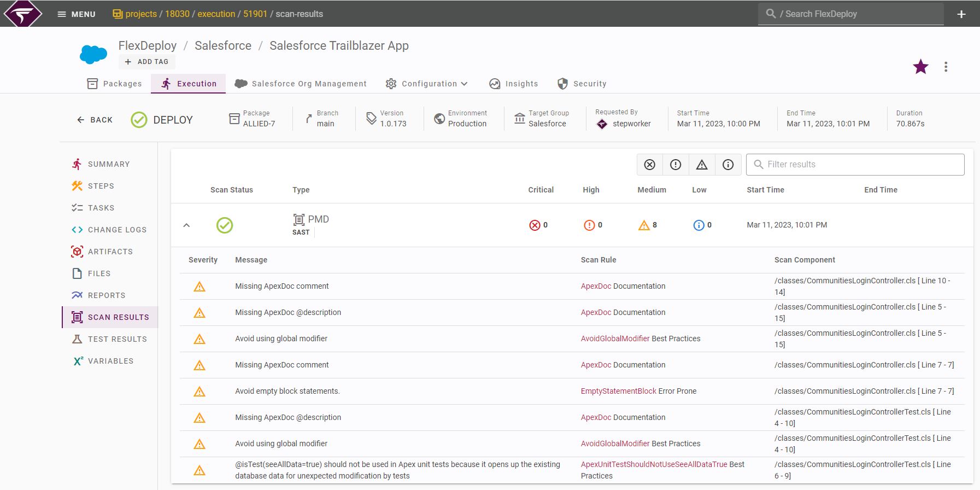
Task: Open AvoidGlobalModifier link for Line 5 - 15 row
Action: click(x=615, y=339)
